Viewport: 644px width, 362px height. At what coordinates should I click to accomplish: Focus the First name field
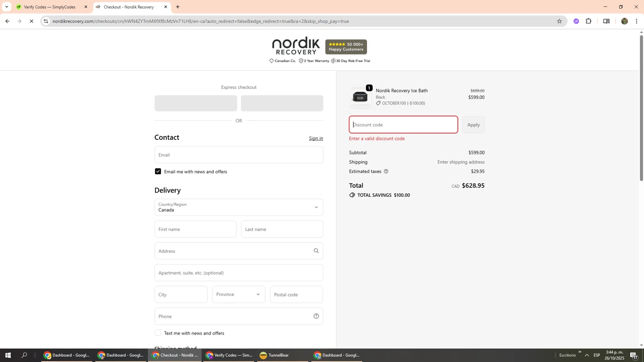tap(195, 229)
